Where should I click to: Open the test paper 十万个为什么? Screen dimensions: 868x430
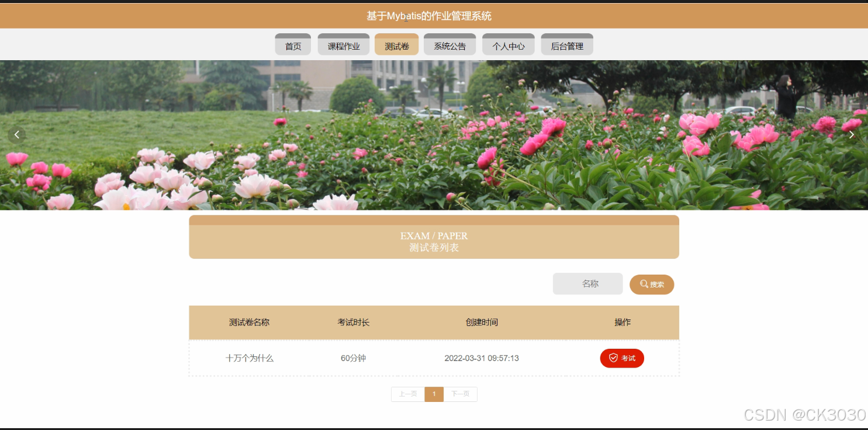(x=250, y=358)
